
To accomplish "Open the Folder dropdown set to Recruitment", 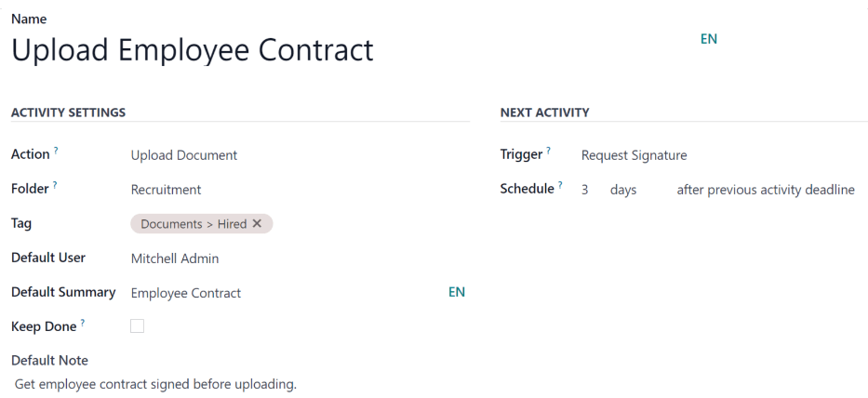I will tap(279, 190).
